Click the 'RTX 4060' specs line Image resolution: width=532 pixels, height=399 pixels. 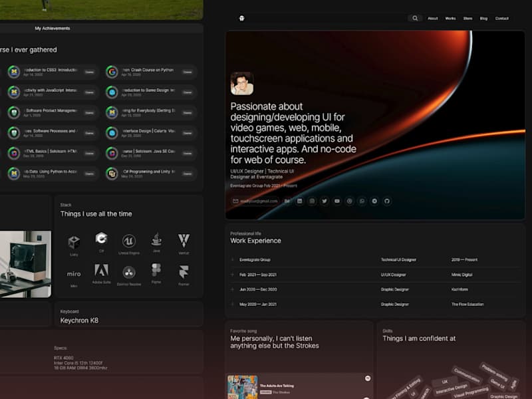(63, 358)
